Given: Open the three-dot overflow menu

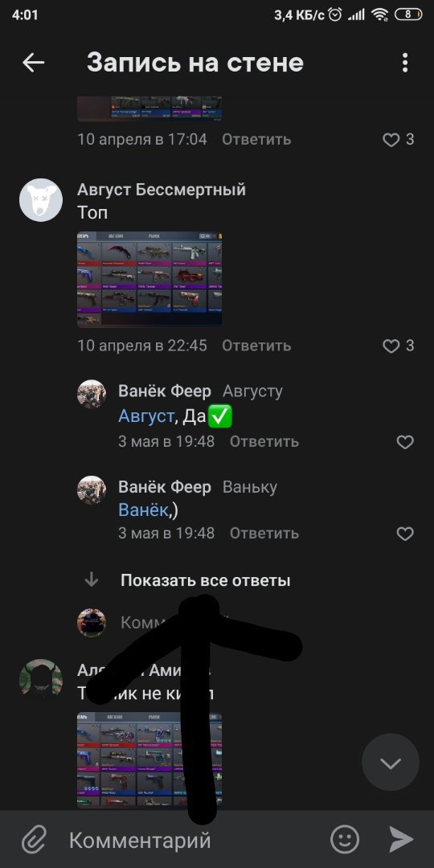Looking at the screenshot, I should click(x=405, y=63).
